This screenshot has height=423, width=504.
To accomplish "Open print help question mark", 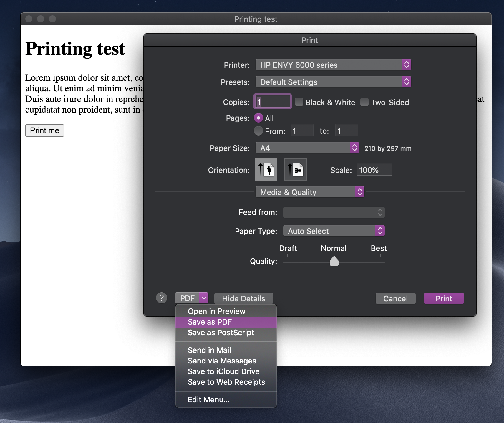I will coord(162,298).
